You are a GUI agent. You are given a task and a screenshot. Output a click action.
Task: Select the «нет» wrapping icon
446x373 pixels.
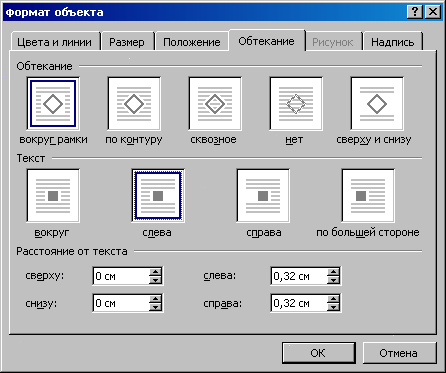[296, 104]
